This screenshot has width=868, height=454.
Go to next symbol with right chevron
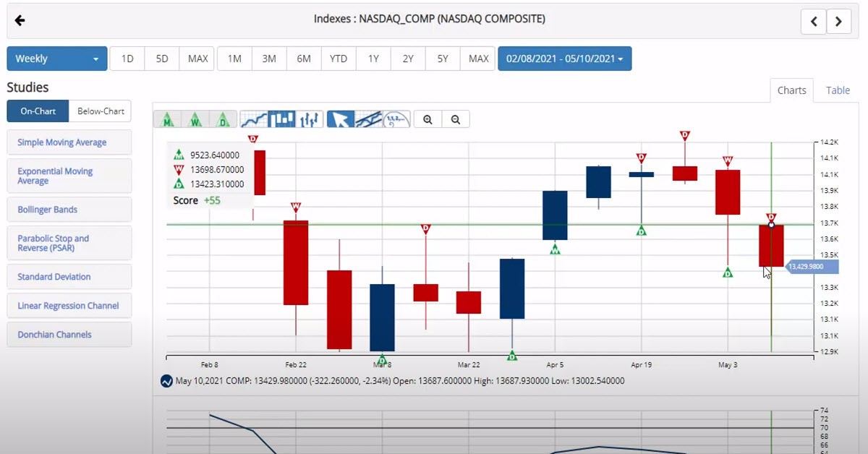pos(838,22)
